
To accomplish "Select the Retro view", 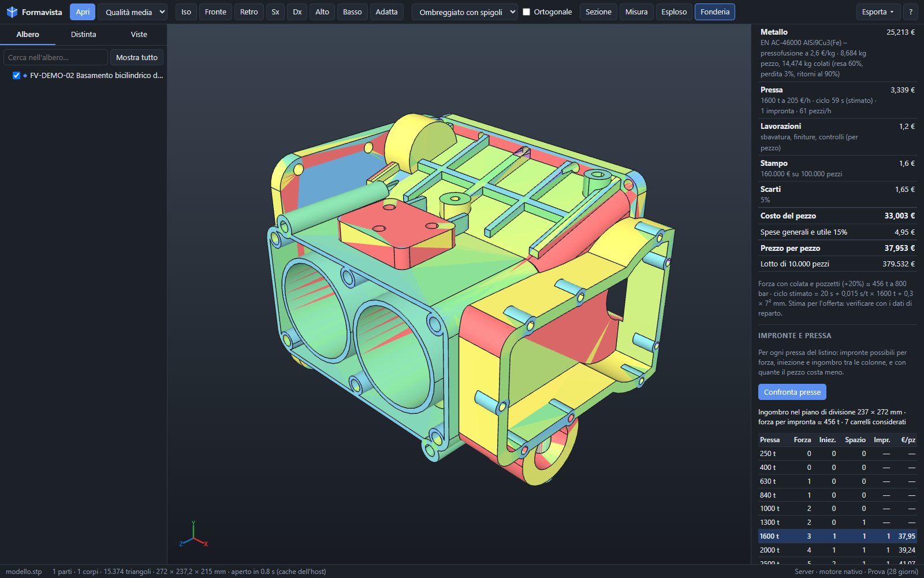I will pyautogui.click(x=249, y=12).
